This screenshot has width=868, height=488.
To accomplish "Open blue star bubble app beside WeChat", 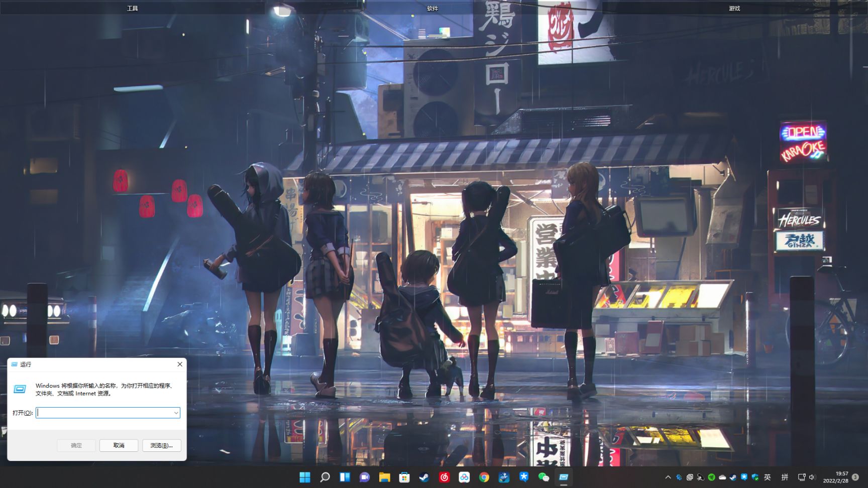I will click(x=524, y=477).
